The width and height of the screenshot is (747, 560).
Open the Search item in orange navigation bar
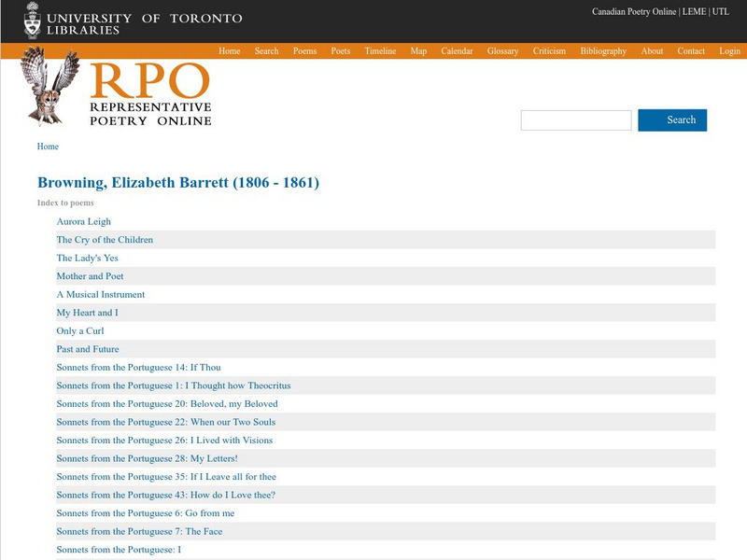tap(266, 51)
